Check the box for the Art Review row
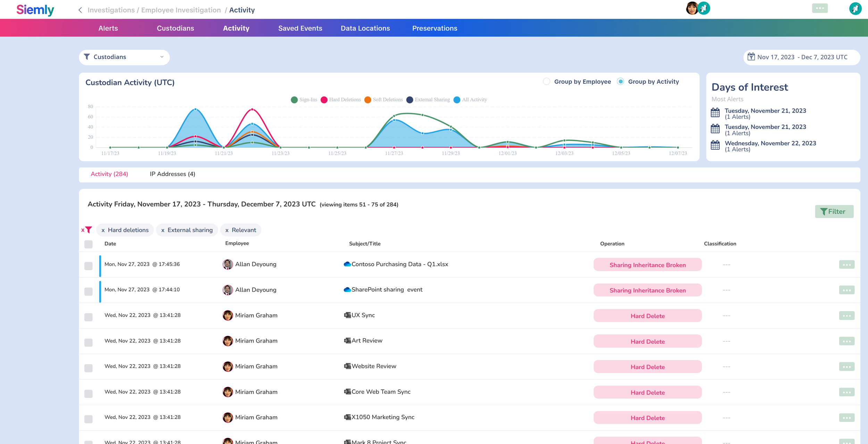868x444 pixels. coord(89,342)
